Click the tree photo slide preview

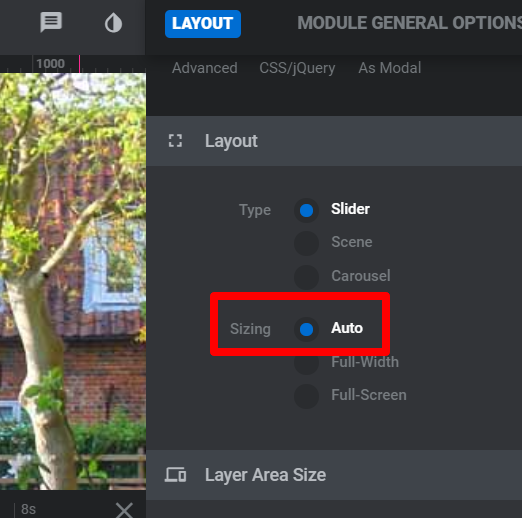[73, 281]
